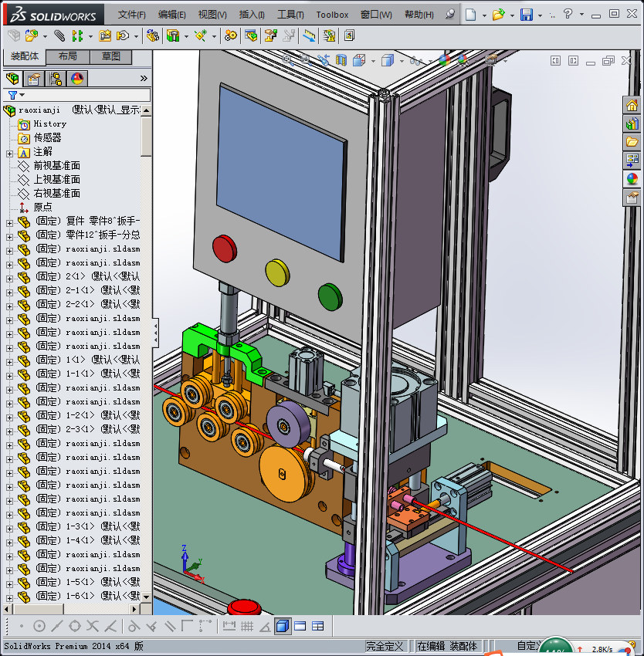
Task: Click the Smart Fasteners icon
Action: [105, 36]
